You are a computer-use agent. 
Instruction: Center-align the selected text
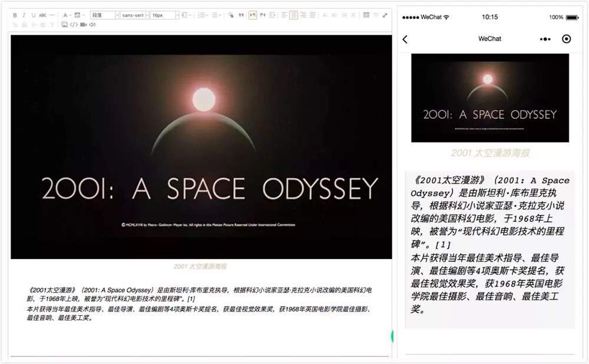point(294,15)
